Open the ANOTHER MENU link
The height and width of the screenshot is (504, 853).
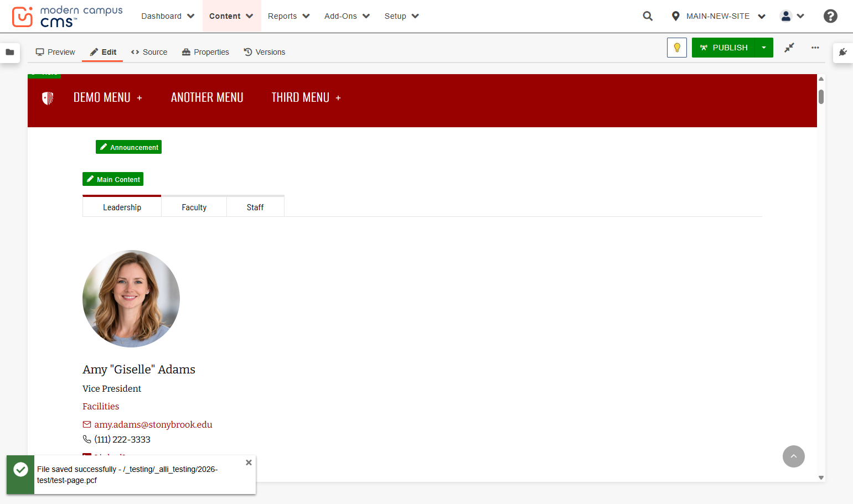[207, 97]
